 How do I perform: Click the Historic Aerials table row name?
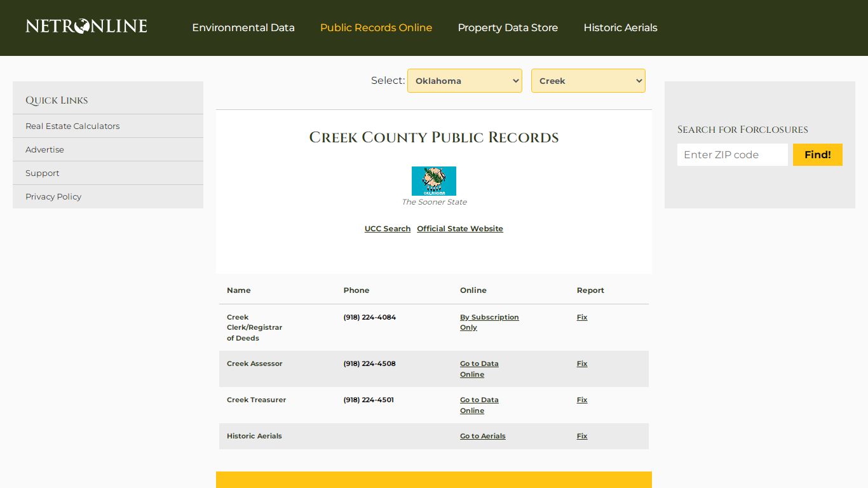tap(254, 436)
